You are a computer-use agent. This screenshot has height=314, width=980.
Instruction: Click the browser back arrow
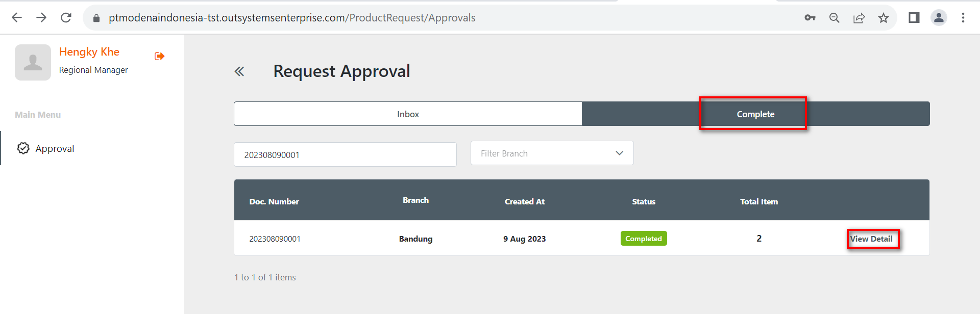pos(17,18)
